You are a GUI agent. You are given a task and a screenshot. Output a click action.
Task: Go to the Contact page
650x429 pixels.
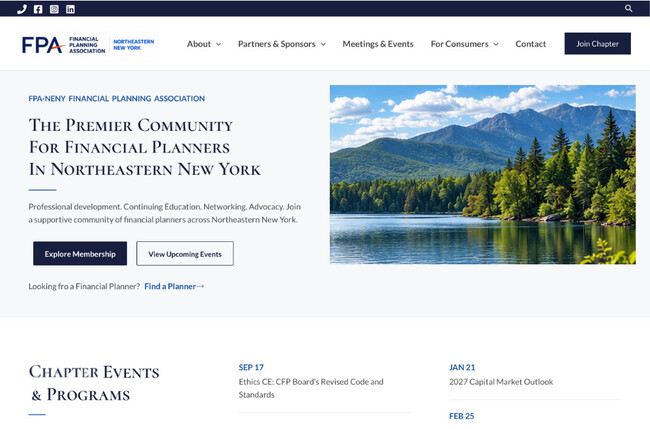click(531, 44)
